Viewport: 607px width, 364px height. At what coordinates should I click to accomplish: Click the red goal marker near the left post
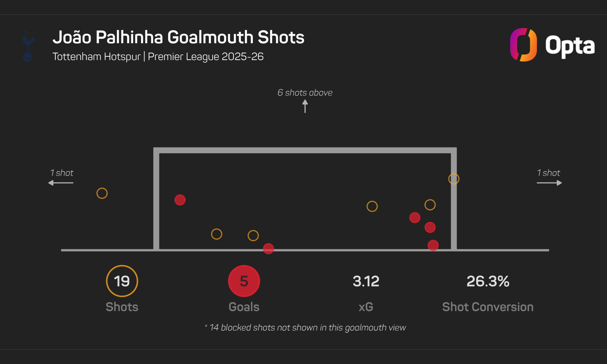(x=180, y=200)
